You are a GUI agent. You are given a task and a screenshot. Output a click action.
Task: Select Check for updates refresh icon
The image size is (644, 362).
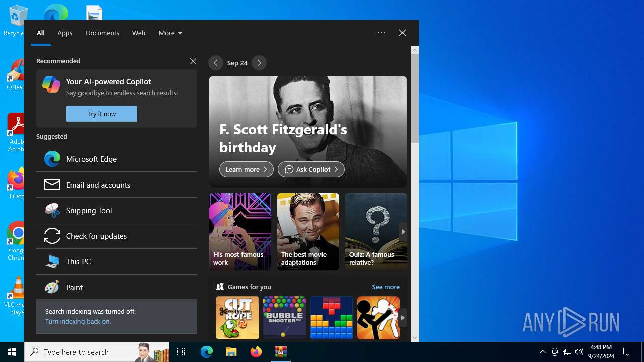pyautogui.click(x=52, y=236)
